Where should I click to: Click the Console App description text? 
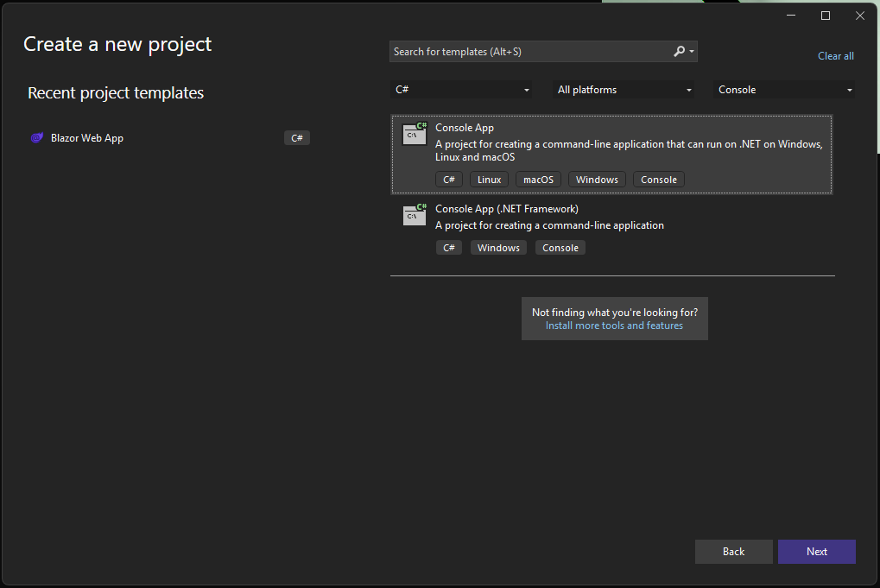[629, 150]
